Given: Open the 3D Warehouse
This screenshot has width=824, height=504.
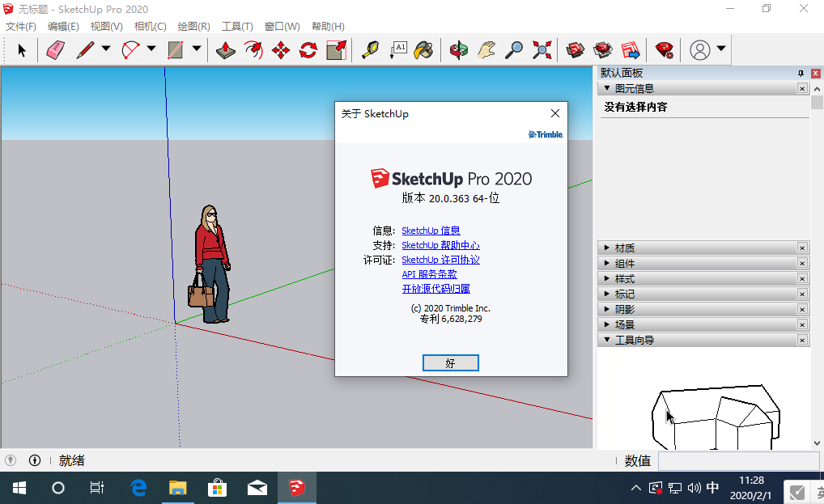Looking at the screenshot, I should [x=576, y=50].
